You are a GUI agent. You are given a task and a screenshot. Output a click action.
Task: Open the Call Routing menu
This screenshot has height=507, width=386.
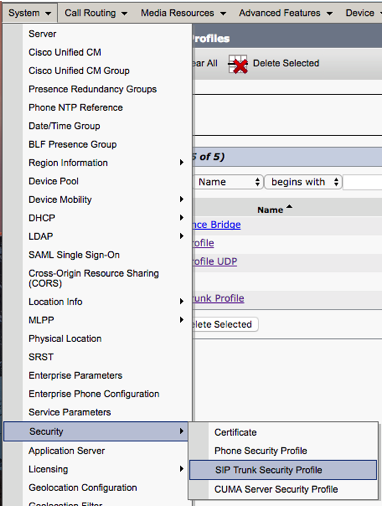coord(96,13)
